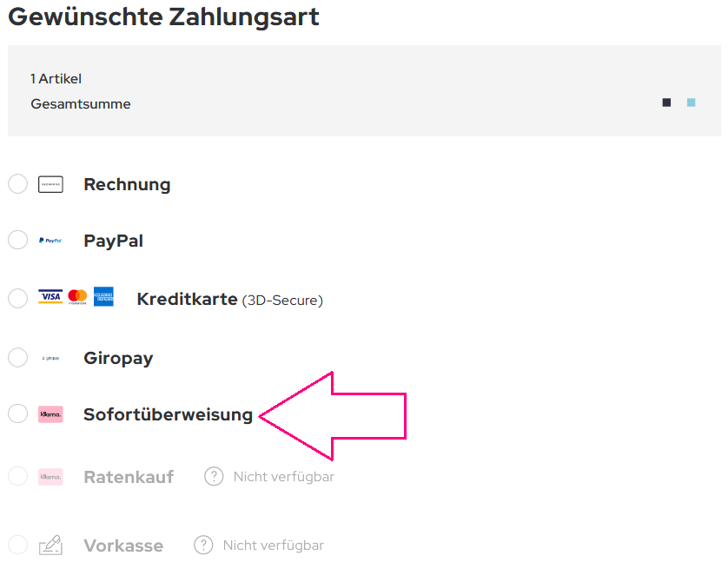Viewport: 728px width, 582px height.
Task: Click the Gesamtsumme text in the summary box
Action: point(81,104)
